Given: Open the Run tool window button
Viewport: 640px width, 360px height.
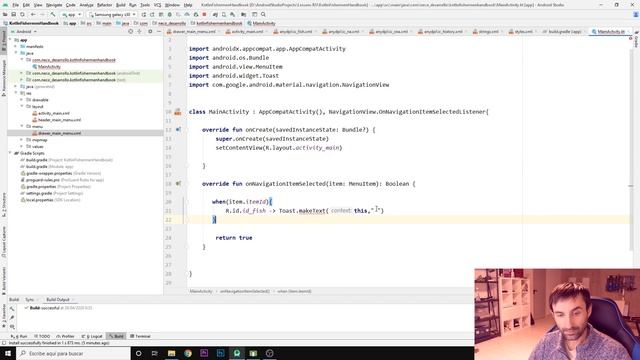Looking at the screenshot, I should 19,336.
